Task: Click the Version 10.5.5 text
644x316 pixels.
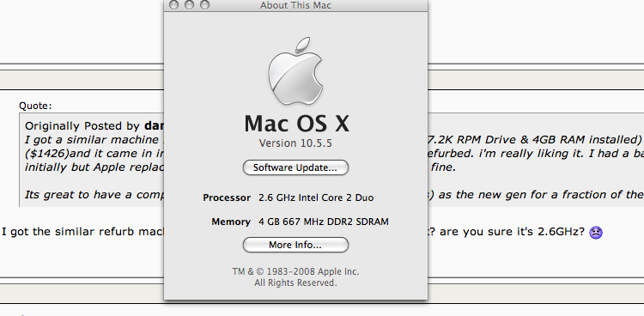Action: (295, 143)
